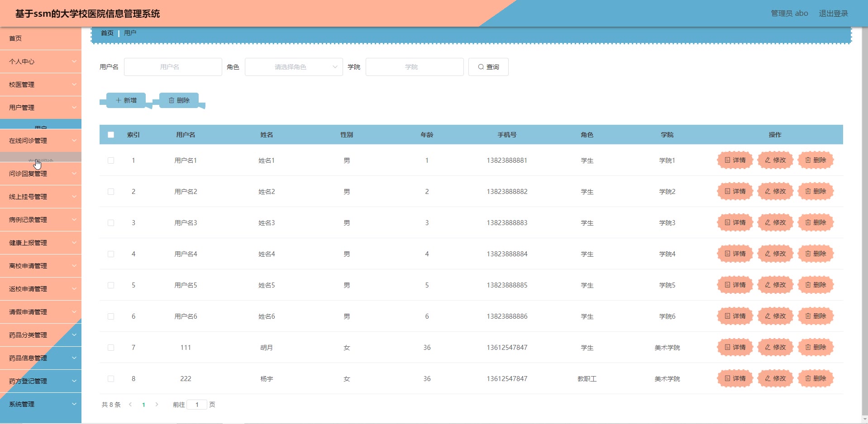Click 修改 in the 用户名6 row
868x424 pixels.
click(x=775, y=316)
